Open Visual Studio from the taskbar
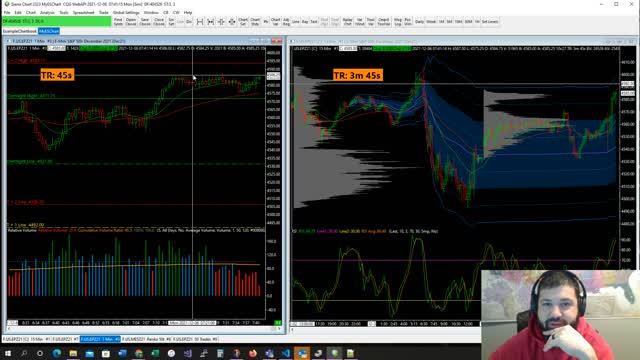 point(188,353)
